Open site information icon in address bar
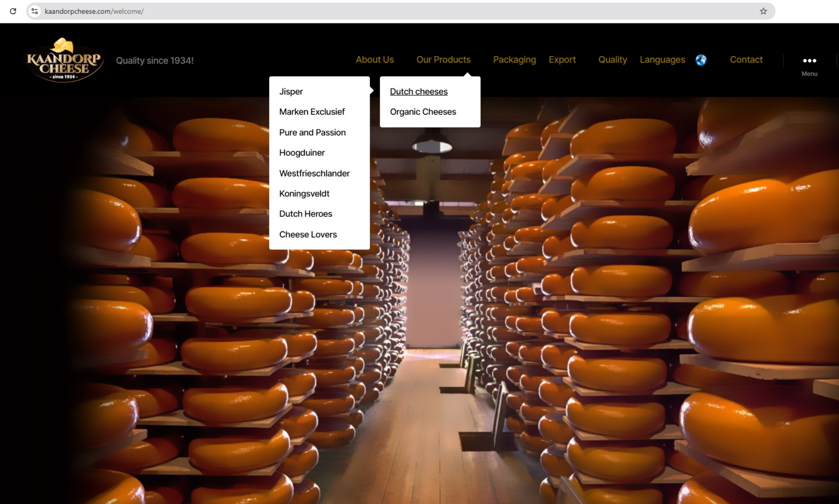 [35, 11]
